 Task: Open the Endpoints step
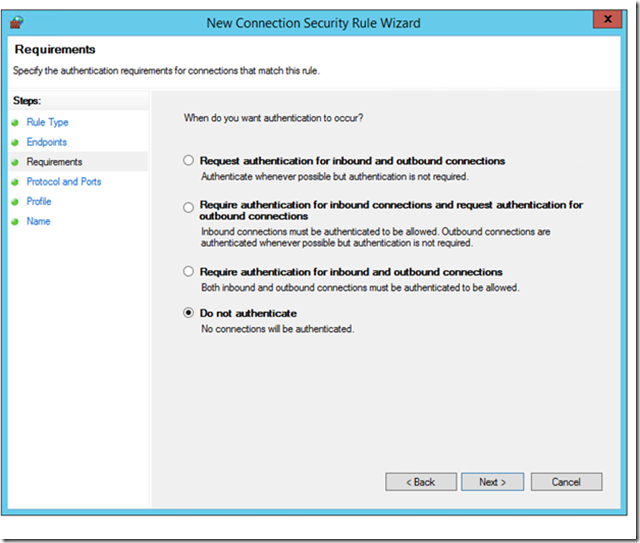pos(47,142)
